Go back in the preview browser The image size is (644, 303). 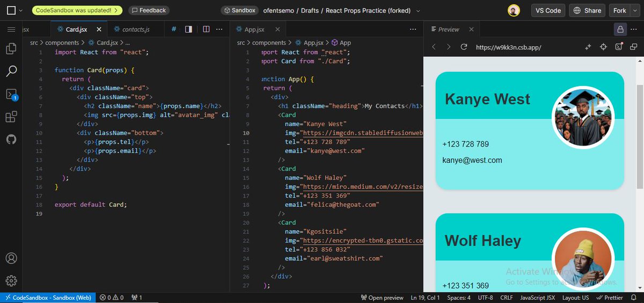434,47
